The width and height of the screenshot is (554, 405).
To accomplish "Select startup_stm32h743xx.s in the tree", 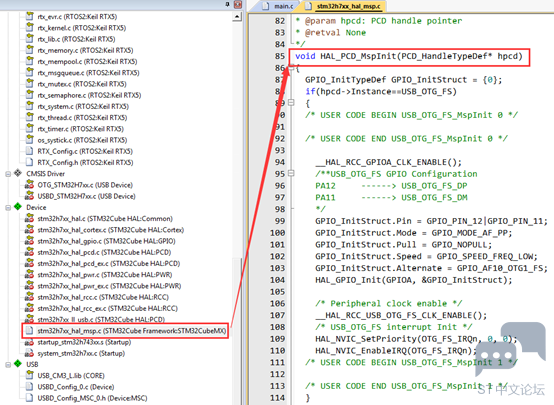I will pyautogui.click(x=84, y=342).
